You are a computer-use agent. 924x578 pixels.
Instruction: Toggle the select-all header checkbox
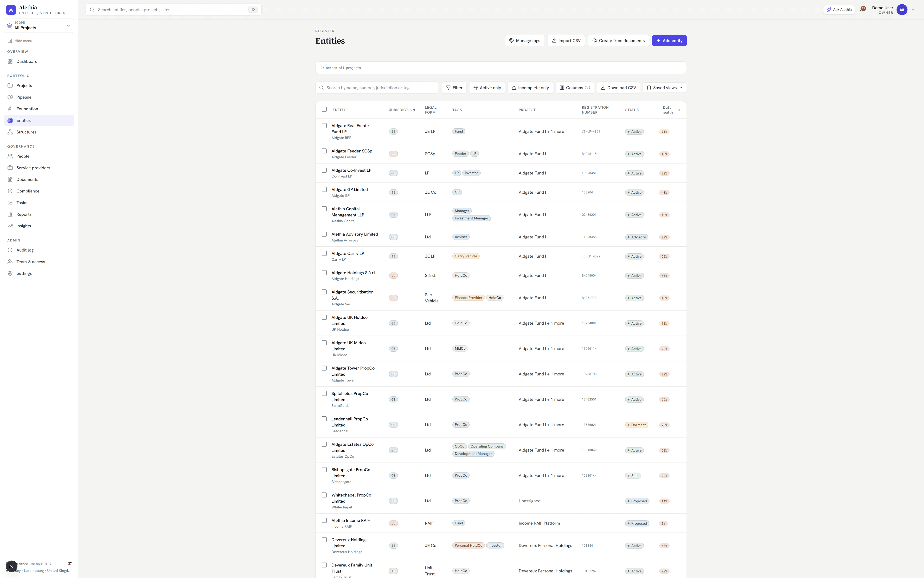click(324, 109)
